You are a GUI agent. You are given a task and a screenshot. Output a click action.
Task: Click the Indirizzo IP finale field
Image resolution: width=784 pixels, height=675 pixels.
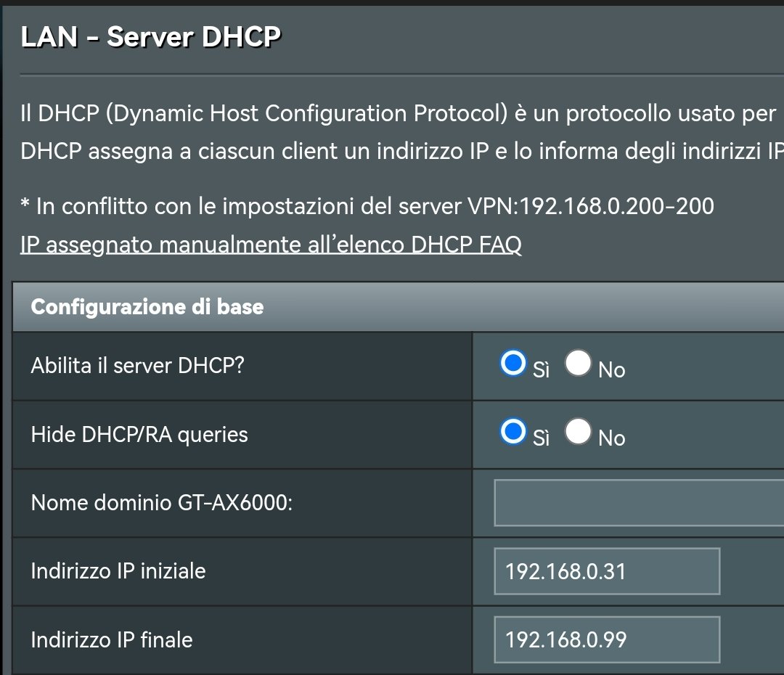click(606, 639)
